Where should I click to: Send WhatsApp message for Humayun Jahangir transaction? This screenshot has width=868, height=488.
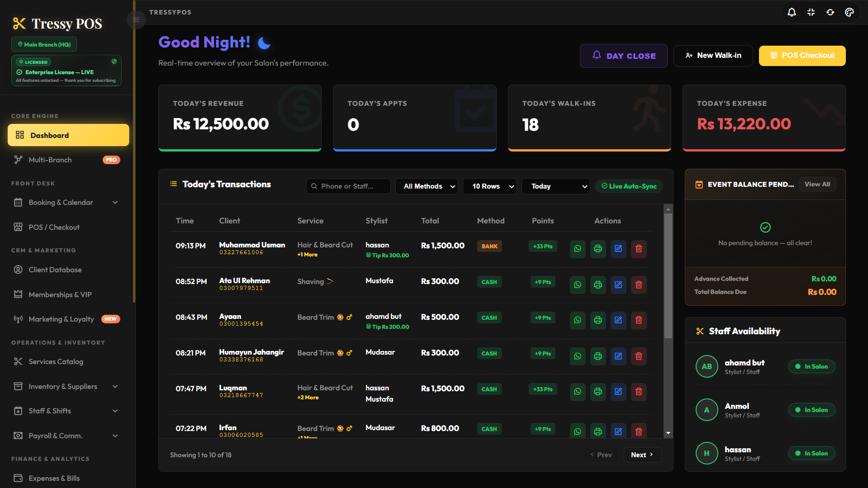(x=578, y=356)
